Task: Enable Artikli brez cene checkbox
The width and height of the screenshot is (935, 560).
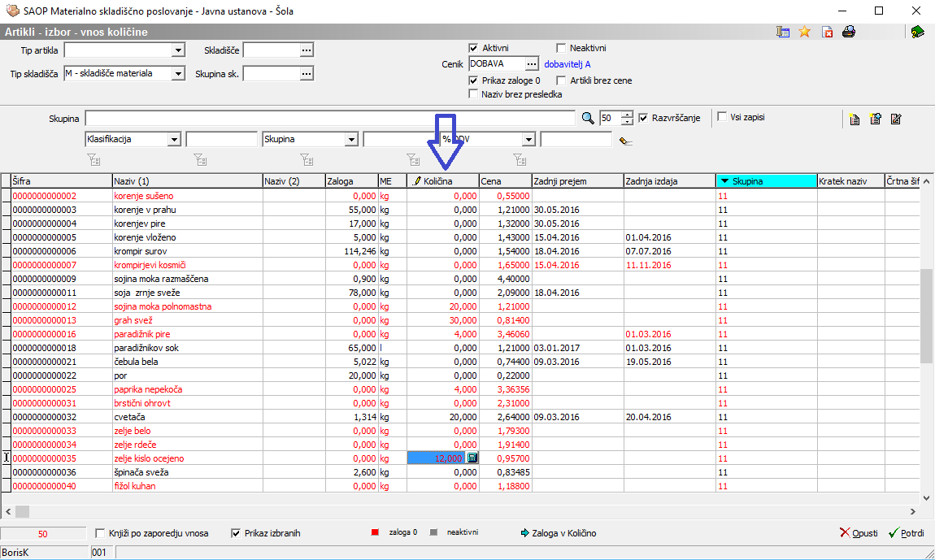Action: pyautogui.click(x=560, y=80)
